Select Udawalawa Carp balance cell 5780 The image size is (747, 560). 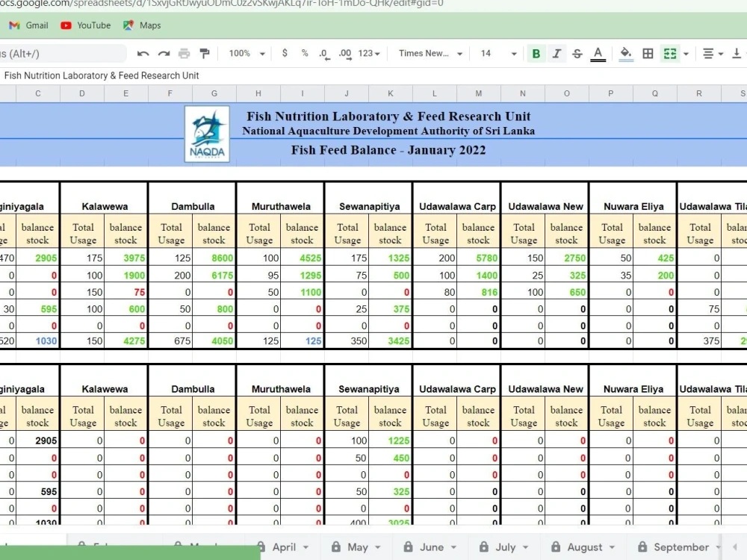pos(478,258)
